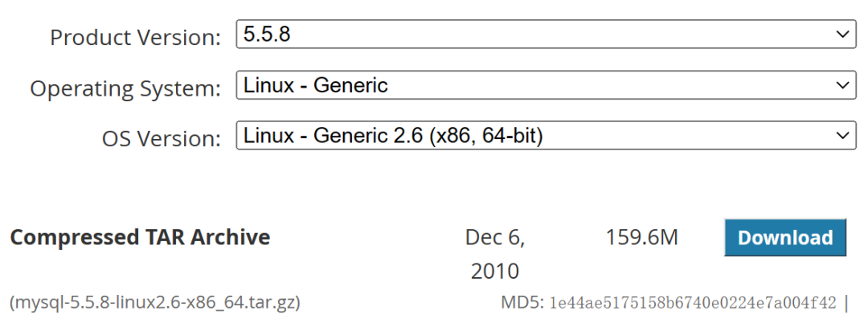The image size is (868, 323).
Task: Download the Compressed TAR Archive
Action: (785, 237)
